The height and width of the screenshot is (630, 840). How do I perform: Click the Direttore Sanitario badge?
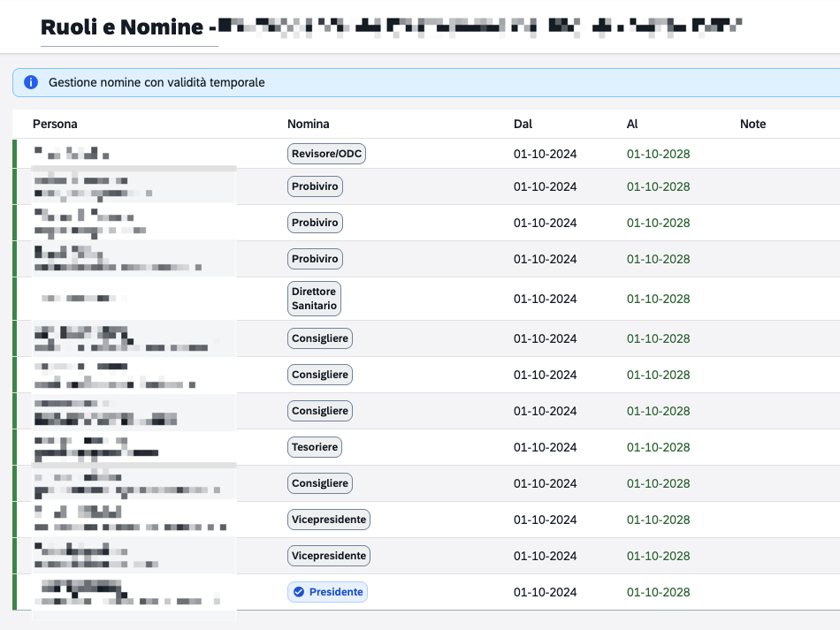point(315,299)
